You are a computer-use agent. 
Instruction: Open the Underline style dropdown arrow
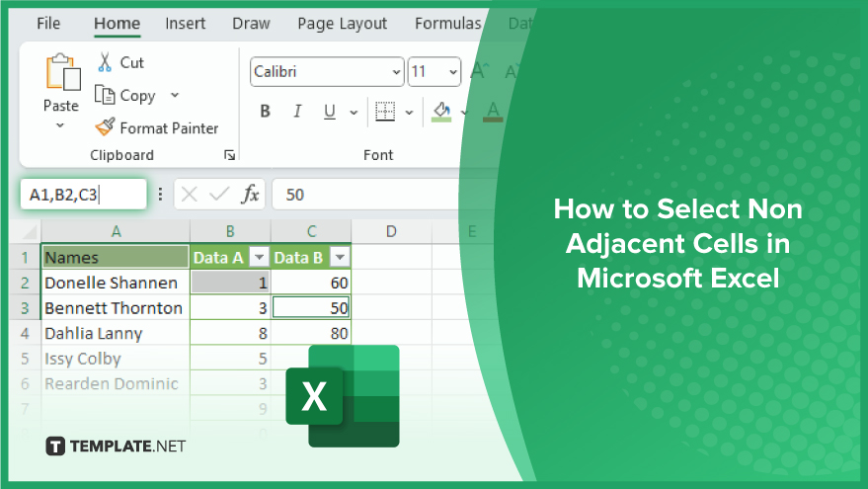click(354, 113)
